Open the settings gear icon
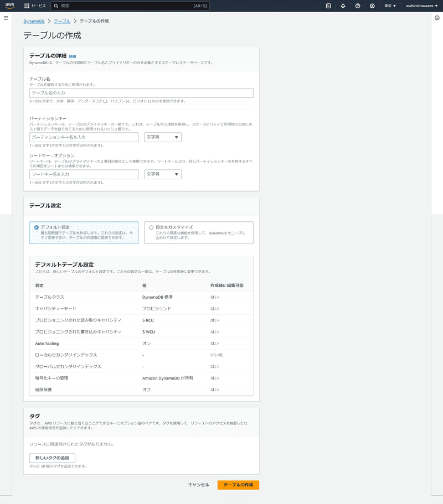 tap(372, 6)
